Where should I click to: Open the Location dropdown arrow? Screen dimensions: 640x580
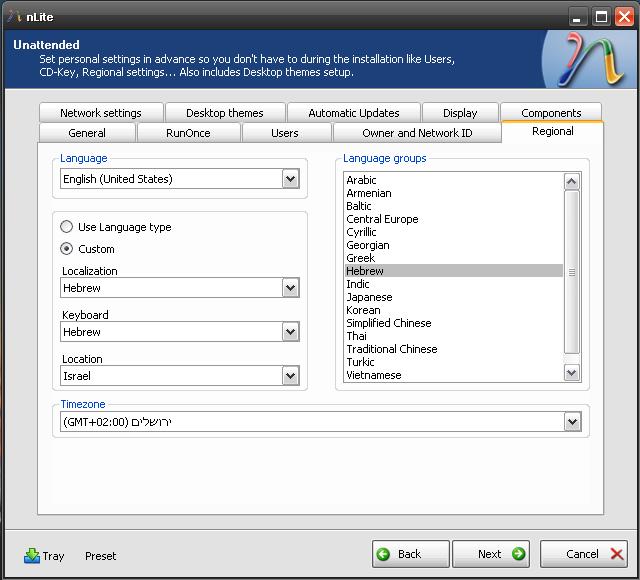291,376
